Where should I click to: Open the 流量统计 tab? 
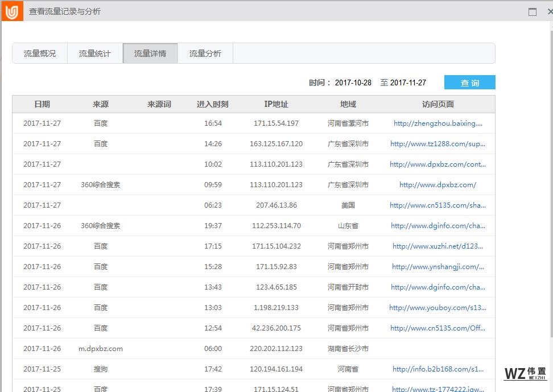coord(95,53)
